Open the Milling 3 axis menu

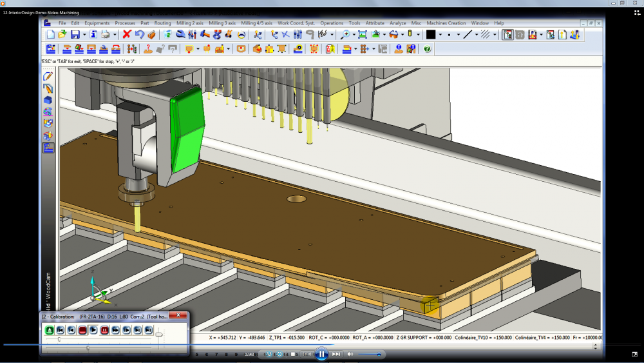point(222,23)
